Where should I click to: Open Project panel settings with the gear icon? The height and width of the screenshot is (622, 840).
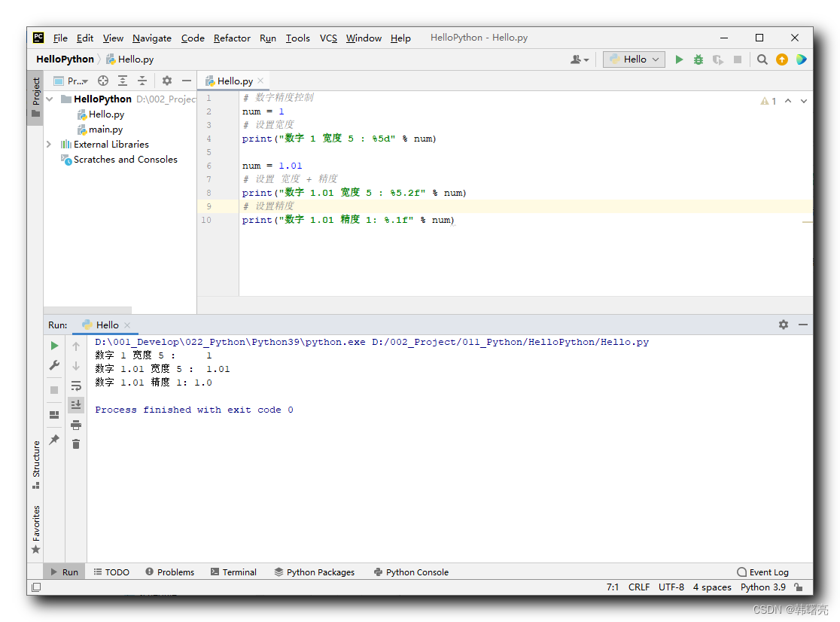pyautogui.click(x=166, y=81)
